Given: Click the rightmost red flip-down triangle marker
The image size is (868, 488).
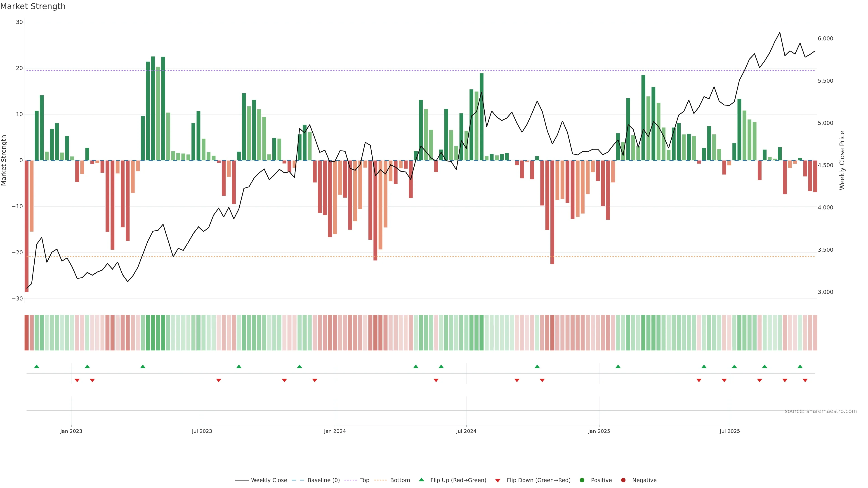Looking at the screenshot, I should [x=805, y=380].
